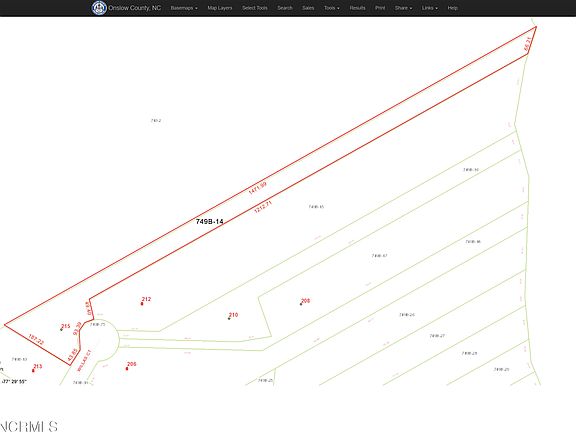Click the Search menu item
This screenshot has width=576, height=432.
coord(285,8)
